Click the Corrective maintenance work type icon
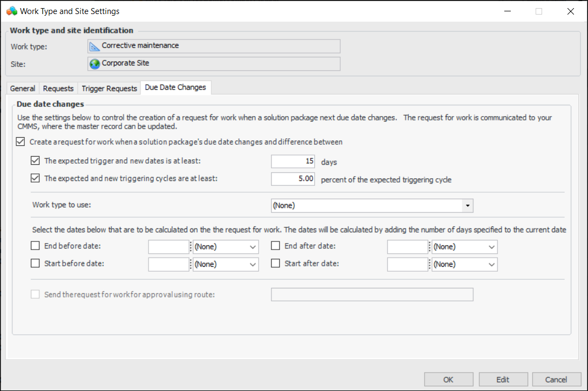Screen dimensions: 588x391 pos(95,46)
